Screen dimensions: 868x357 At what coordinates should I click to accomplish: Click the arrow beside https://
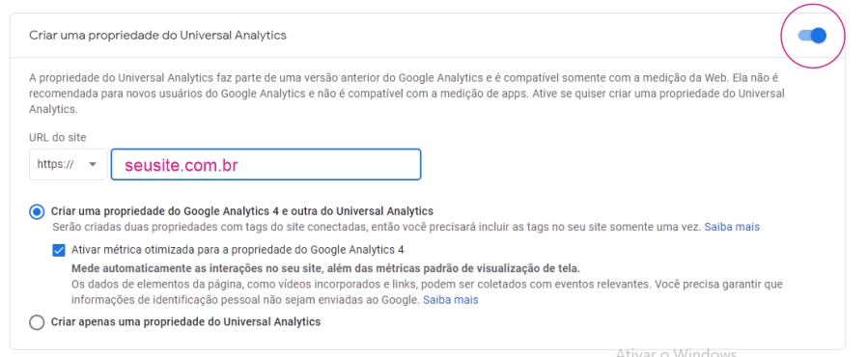(x=93, y=164)
